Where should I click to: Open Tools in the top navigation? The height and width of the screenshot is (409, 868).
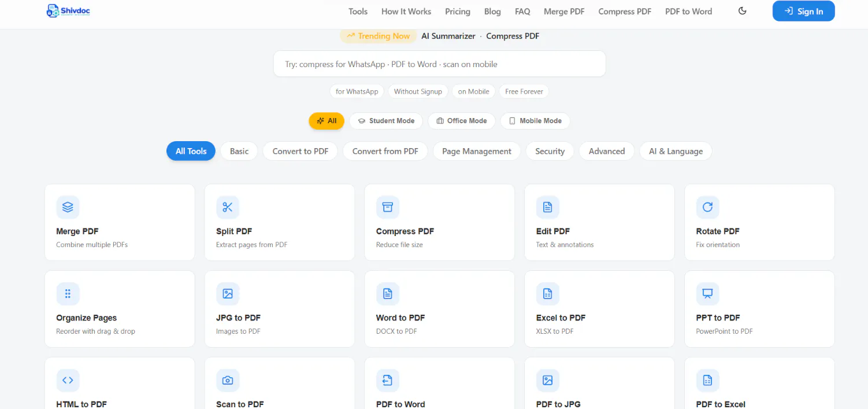[358, 12]
